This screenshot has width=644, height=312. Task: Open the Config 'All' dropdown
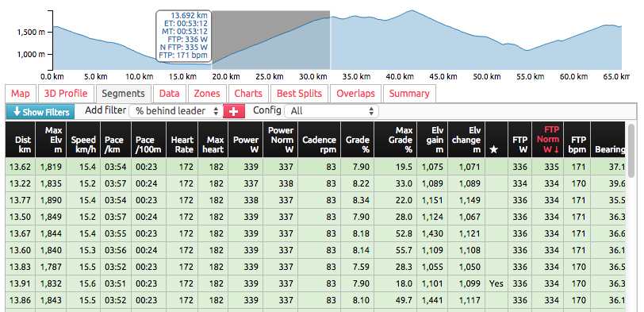pyautogui.click(x=332, y=111)
